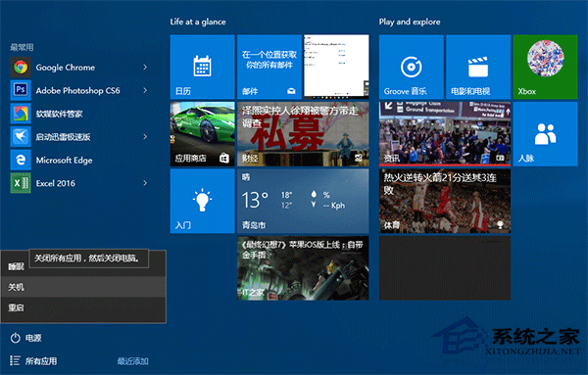Open the Xbox tile

point(545,67)
